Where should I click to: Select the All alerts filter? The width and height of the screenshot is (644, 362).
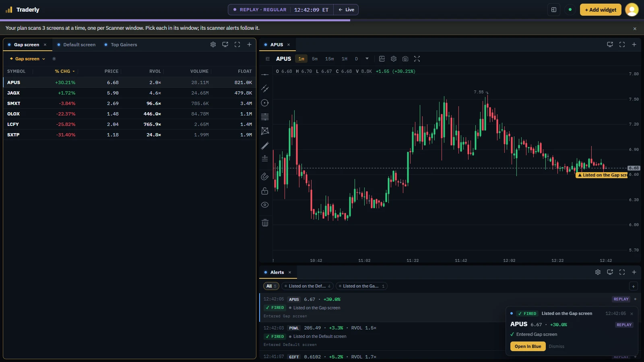click(x=271, y=286)
